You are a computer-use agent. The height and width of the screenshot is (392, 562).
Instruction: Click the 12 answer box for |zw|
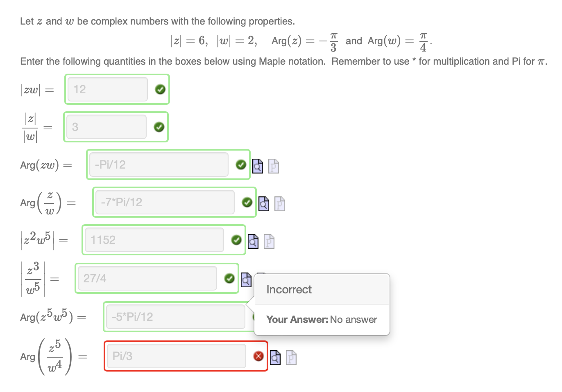[108, 89]
